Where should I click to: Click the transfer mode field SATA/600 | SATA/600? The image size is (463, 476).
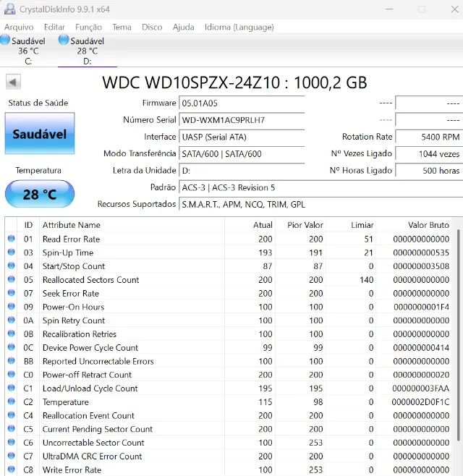[242, 153]
